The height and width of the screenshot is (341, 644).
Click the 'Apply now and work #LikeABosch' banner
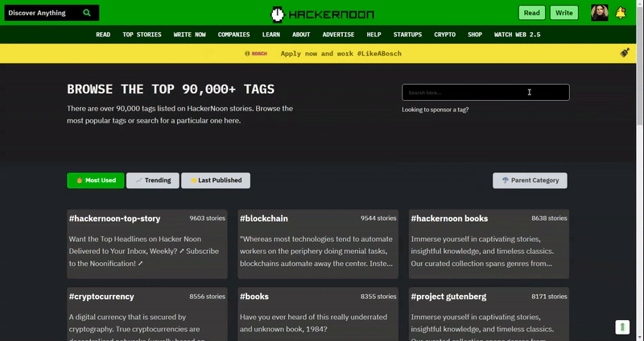coord(341,53)
